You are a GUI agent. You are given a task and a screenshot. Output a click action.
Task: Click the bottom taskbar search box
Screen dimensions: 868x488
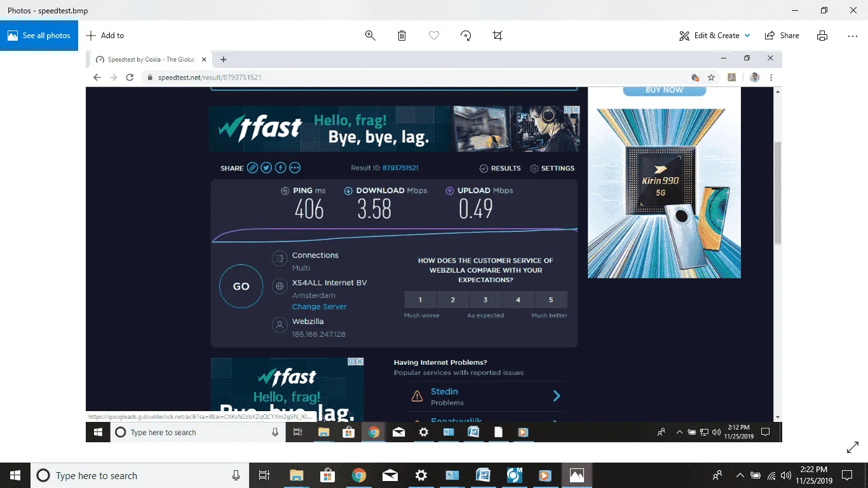[140, 475]
